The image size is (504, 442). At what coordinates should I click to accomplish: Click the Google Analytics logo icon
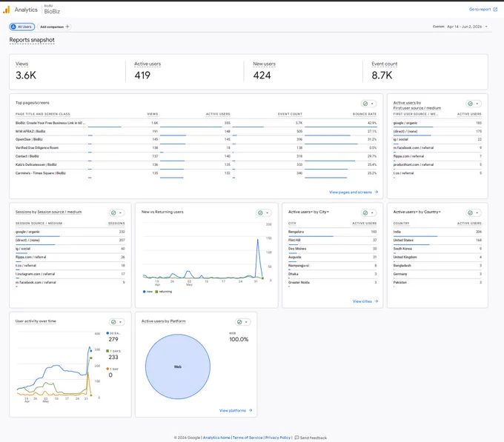(7, 10)
